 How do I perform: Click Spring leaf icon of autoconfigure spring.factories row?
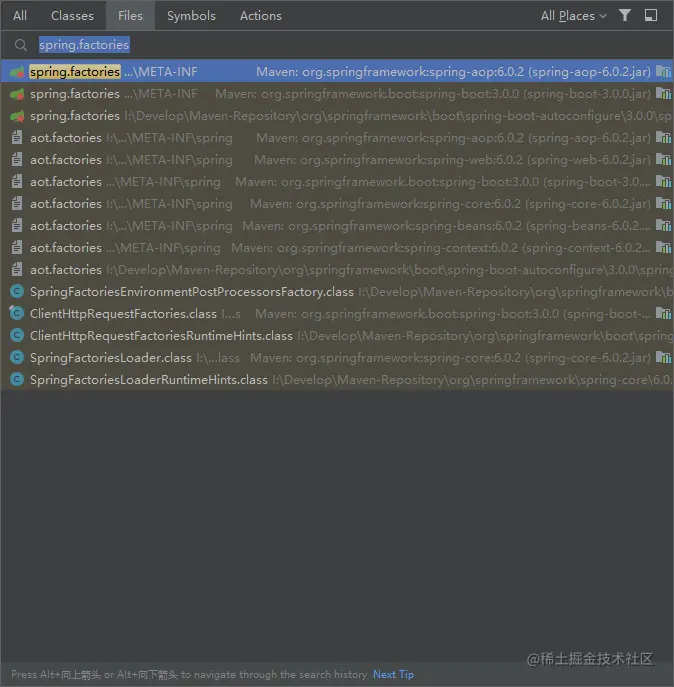[x=17, y=116]
